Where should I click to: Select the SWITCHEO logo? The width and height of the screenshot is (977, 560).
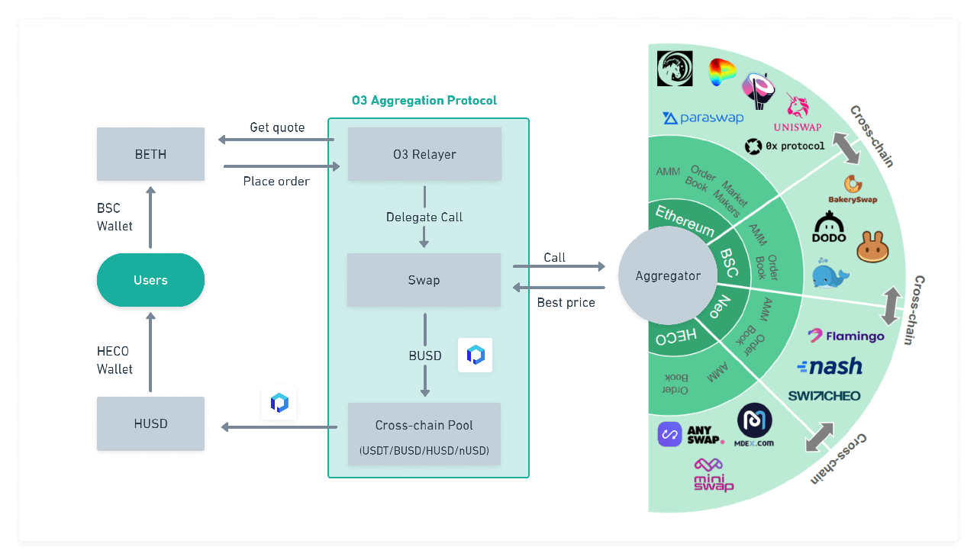click(x=824, y=396)
